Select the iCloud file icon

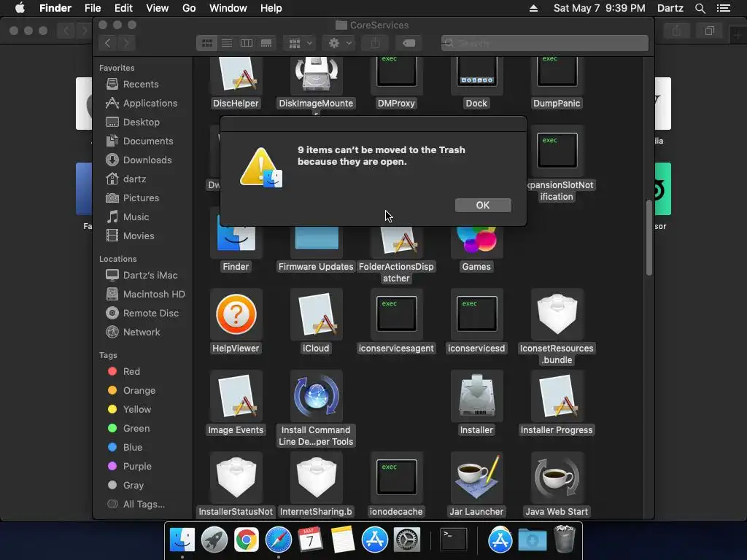point(316,314)
